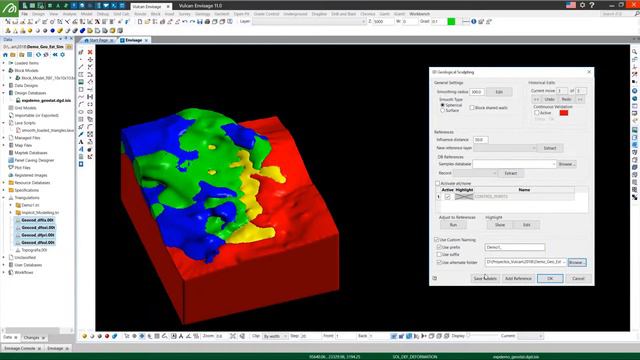
Task: Click the home icon in Data explorer toolbar
Action: 5,55
